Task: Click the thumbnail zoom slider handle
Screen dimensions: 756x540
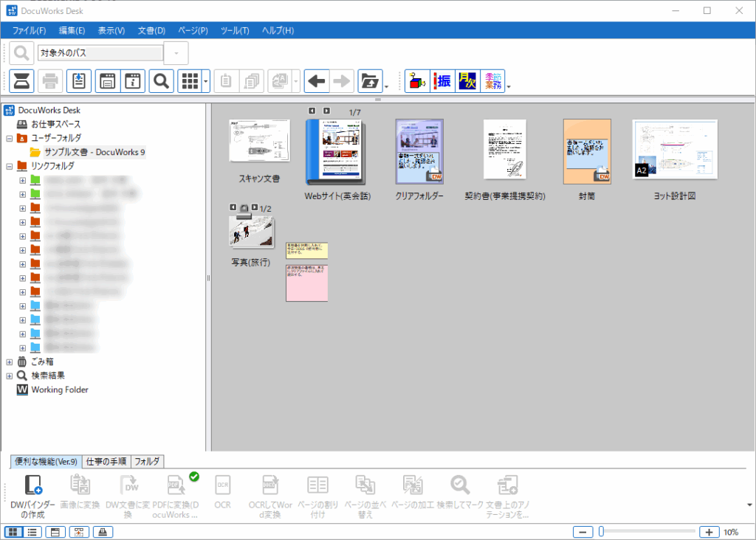Action: pos(602,532)
